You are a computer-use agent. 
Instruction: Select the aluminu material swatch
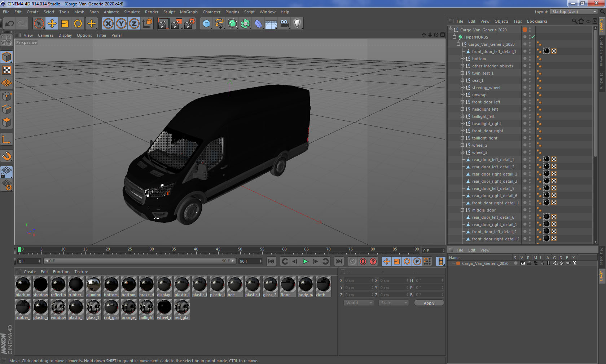point(93,287)
